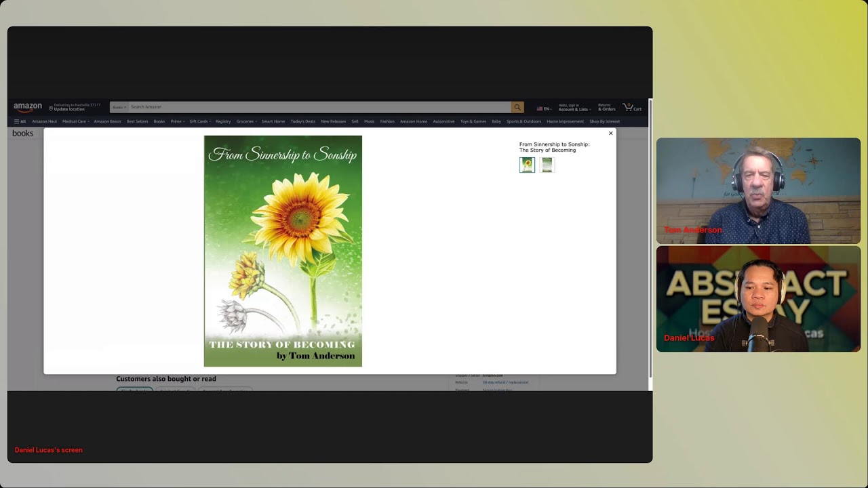The image size is (868, 488).
Task: Click the orange search magnifier button
Action: [517, 107]
